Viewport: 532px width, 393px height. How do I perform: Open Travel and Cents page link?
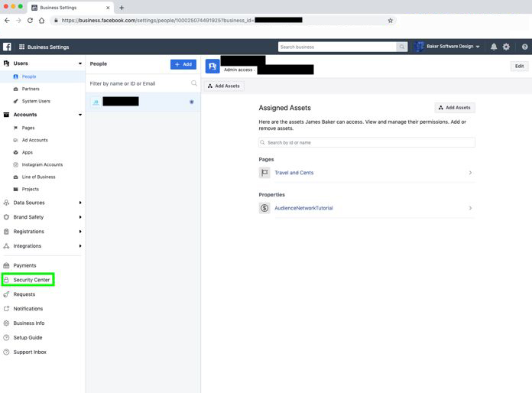pos(294,173)
